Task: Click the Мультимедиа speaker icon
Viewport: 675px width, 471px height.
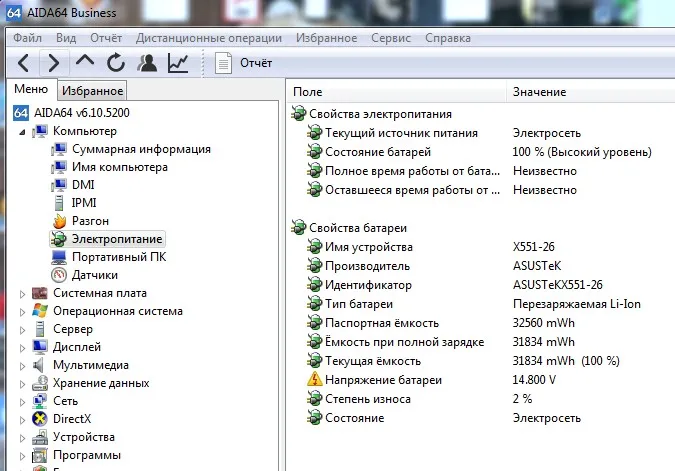Action: click(38, 365)
